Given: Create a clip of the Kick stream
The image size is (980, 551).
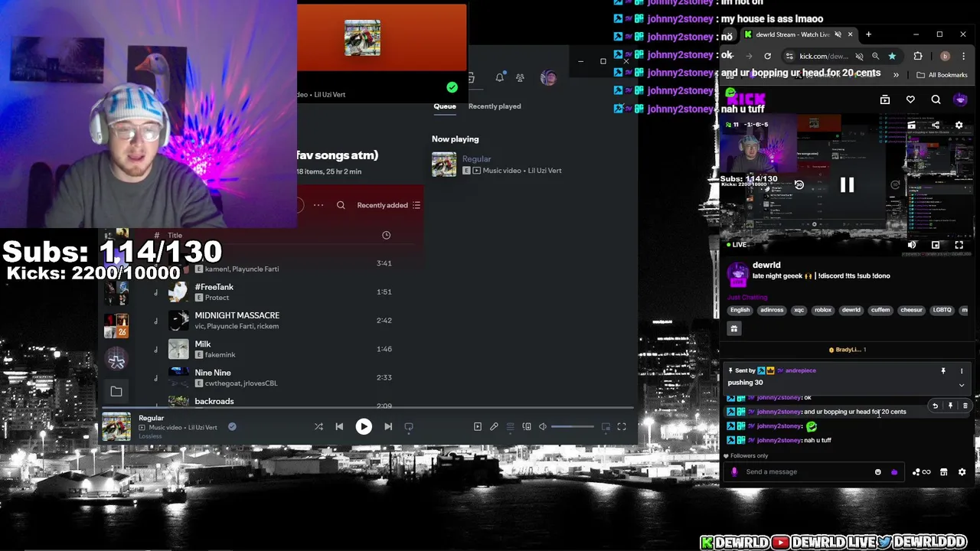Looking at the screenshot, I should click(911, 125).
